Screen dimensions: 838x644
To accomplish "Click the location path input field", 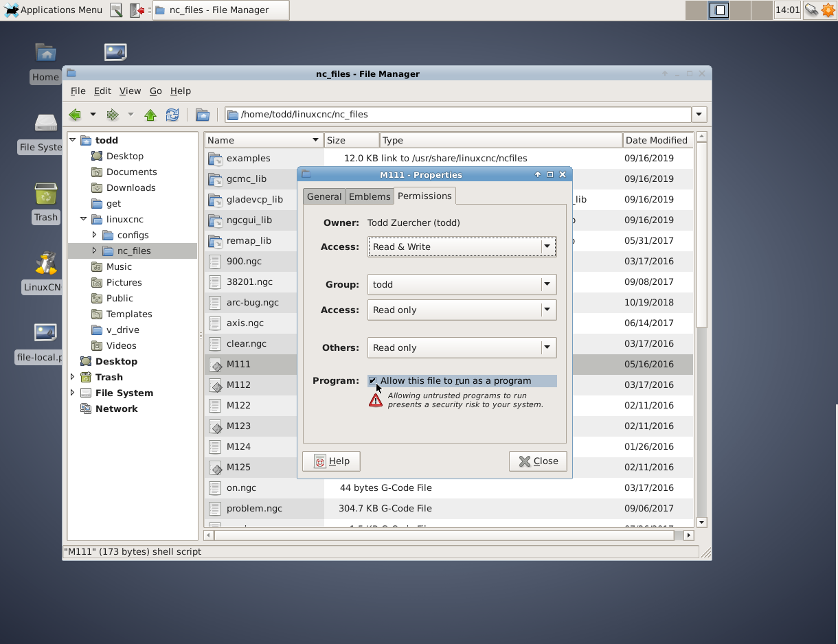I will pyautogui.click(x=458, y=115).
